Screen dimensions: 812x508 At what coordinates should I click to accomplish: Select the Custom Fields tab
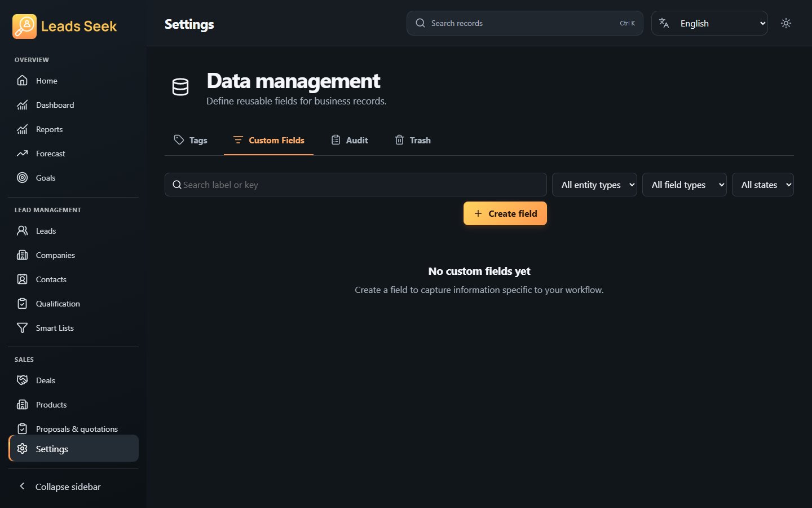268,140
